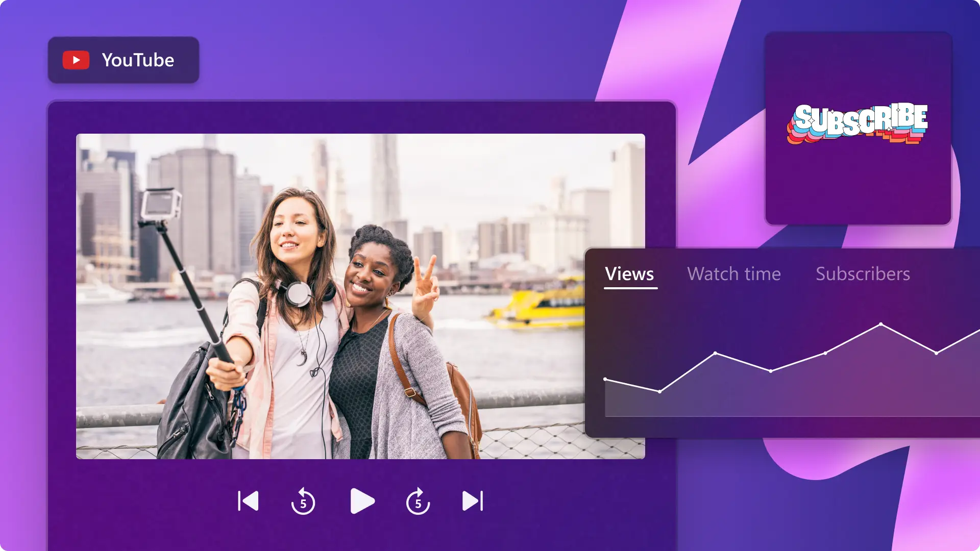The width and height of the screenshot is (980, 551).
Task: Skip to the previous video
Action: click(x=249, y=500)
